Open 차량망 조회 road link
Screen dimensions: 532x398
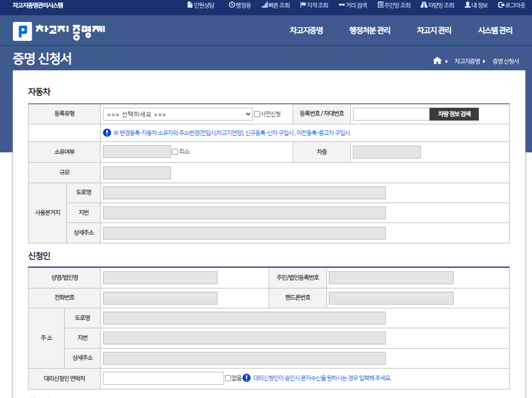(x=437, y=5)
